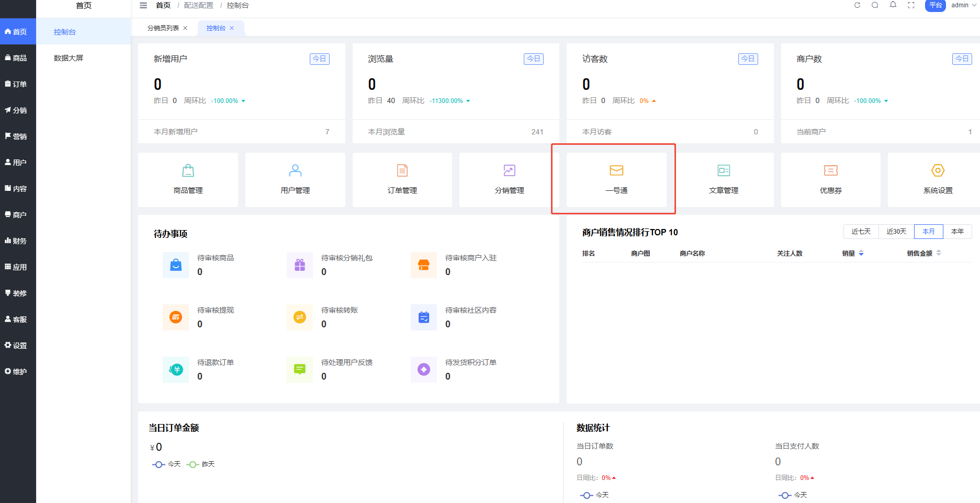Toggle fullscreen mode icon
Screen dimensions: 980x503
(x=911, y=5)
